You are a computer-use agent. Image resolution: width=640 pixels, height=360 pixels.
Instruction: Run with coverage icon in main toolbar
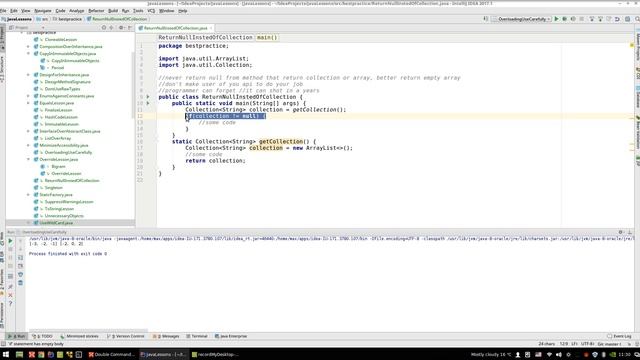coord(573,19)
